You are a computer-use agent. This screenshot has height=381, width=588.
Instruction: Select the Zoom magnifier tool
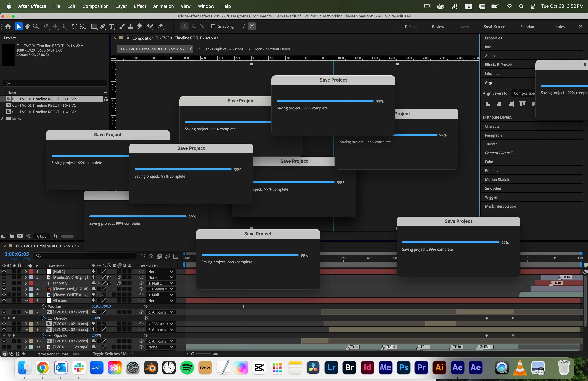[x=36, y=26]
